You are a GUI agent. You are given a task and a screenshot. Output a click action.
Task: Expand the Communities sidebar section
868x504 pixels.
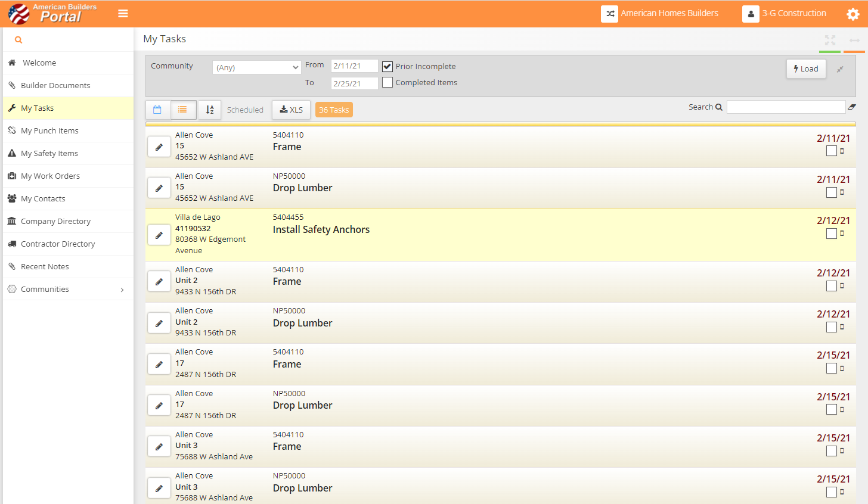(67, 289)
